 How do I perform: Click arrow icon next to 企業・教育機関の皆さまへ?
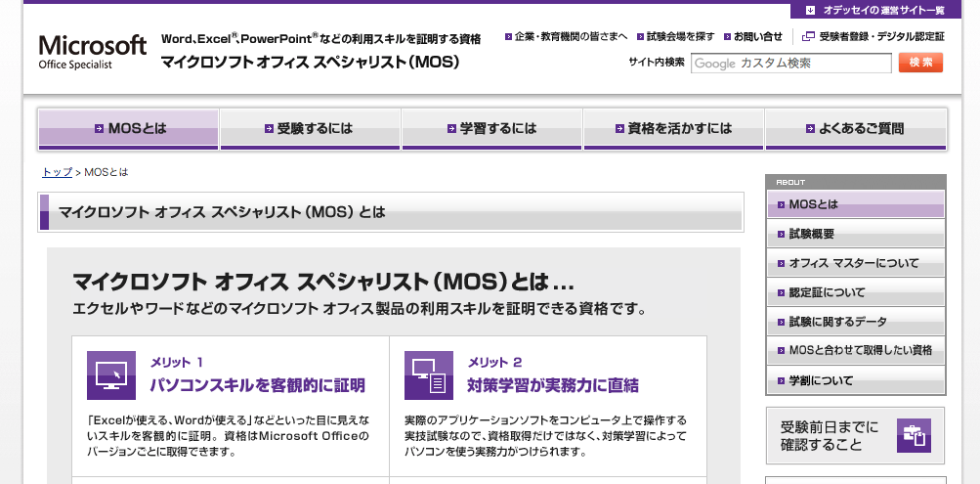coord(509,37)
